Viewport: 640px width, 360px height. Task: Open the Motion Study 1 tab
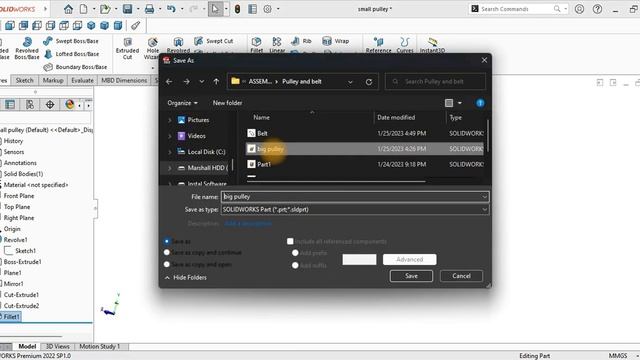[x=100, y=346]
